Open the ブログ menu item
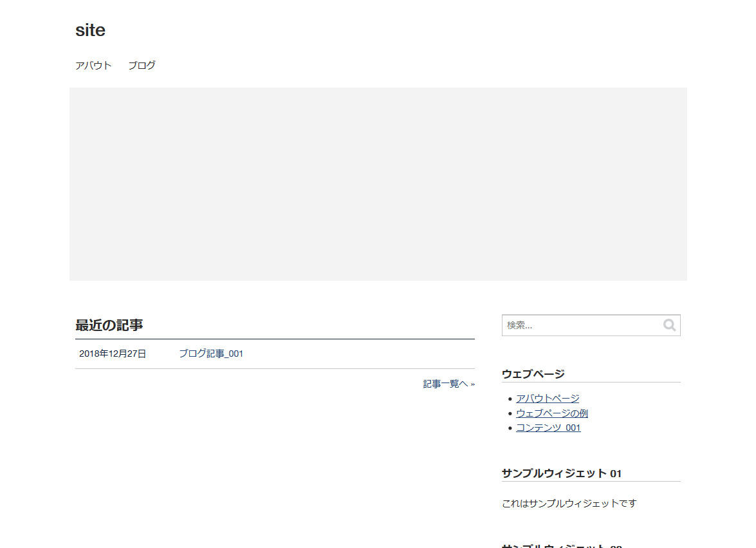The image size is (756, 548). (142, 65)
